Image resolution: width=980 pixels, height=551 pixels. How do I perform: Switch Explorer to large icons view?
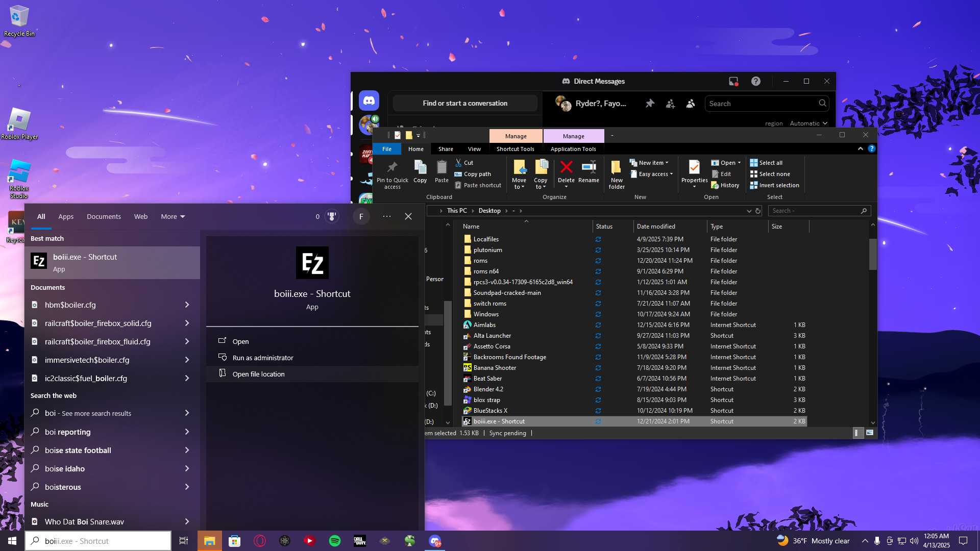pos(870,433)
